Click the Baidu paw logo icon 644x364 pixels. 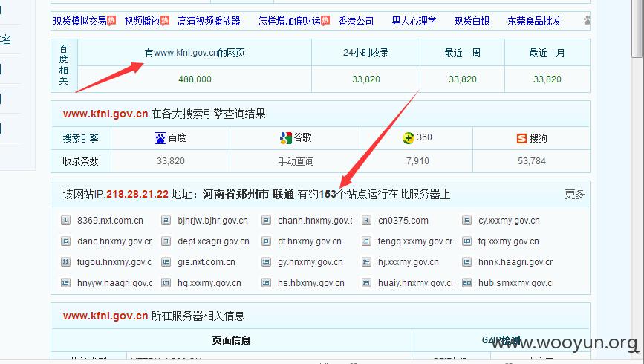(160, 138)
